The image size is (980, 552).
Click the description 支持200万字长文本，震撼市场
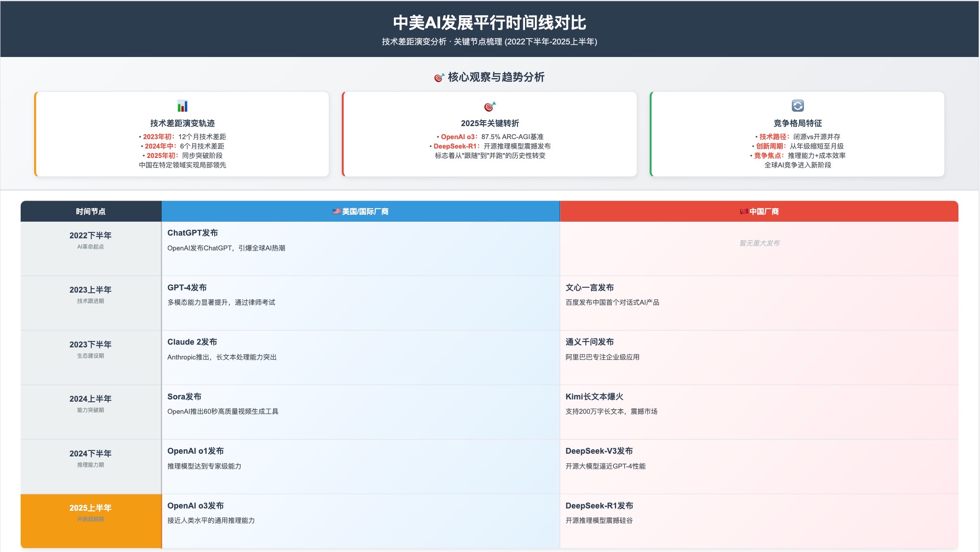click(612, 412)
